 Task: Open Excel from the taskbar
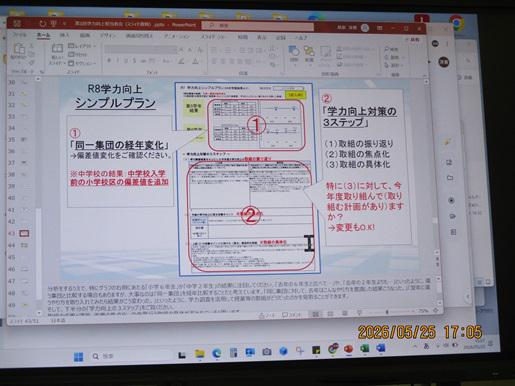(365, 348)
